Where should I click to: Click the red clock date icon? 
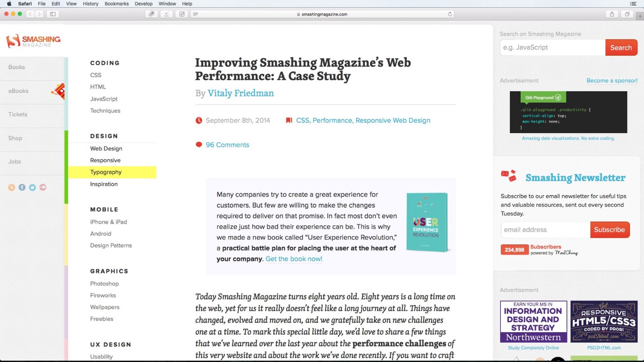click(199, 120)
